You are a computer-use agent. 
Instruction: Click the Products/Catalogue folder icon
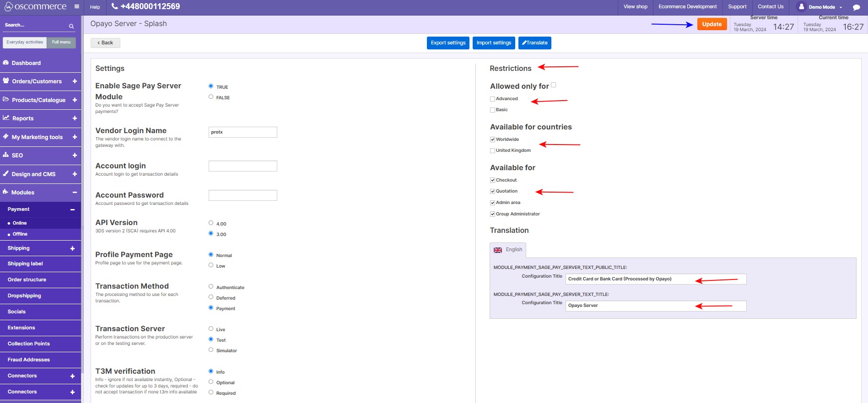tap(6, 99)
